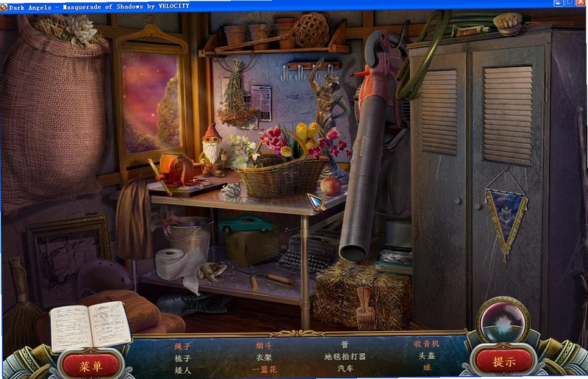This screenshot has width=588, height=379.
Task: Click the red apple on the table
Action: 330,186
